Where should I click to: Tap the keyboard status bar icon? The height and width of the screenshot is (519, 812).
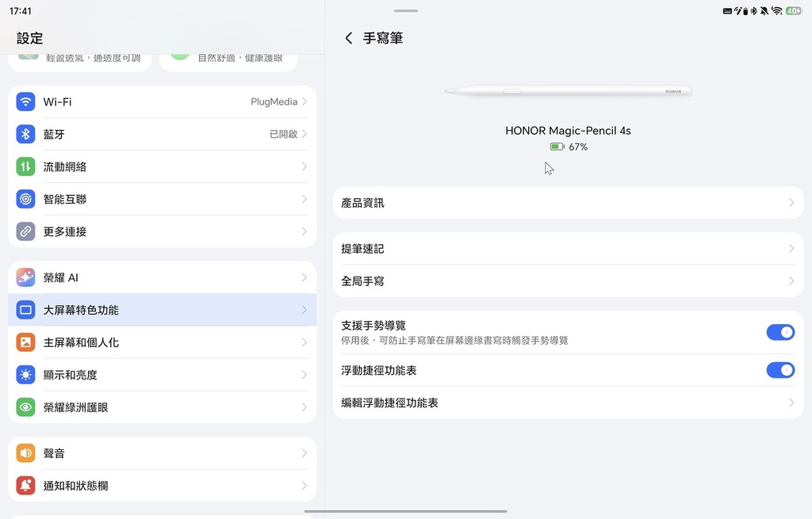tap(727, 11)
